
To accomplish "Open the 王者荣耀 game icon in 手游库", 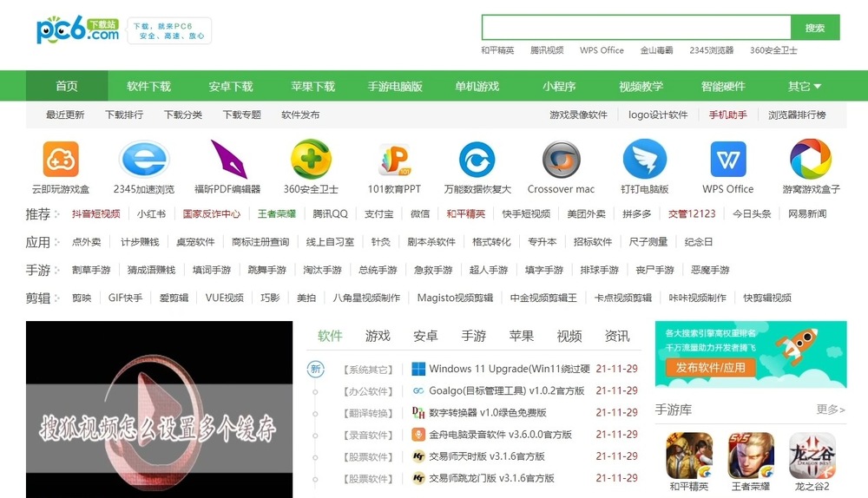I will [x=751, y=455].
